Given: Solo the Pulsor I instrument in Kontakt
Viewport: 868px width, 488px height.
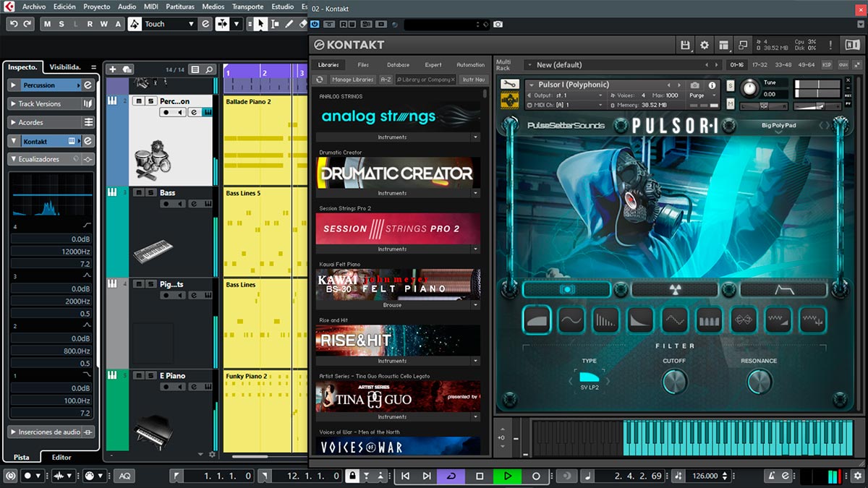Looking at the screenshot, I should [x=730, y=87].
